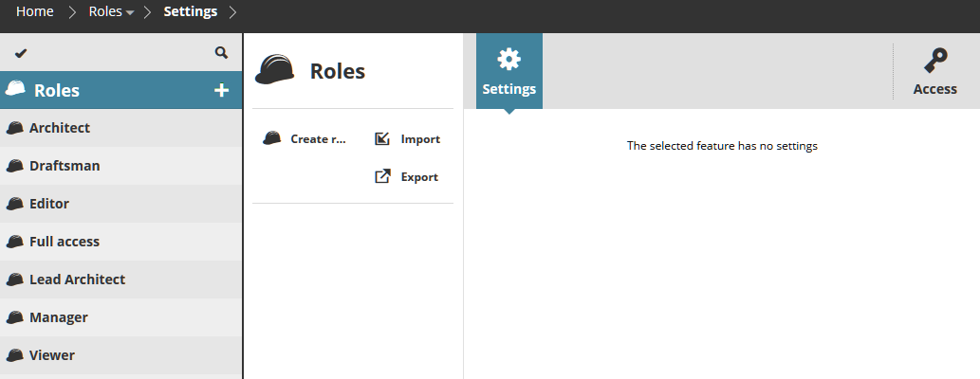Go to Home breadcrumb link
This screenshot has width=980, height=379.
point(33,12)
